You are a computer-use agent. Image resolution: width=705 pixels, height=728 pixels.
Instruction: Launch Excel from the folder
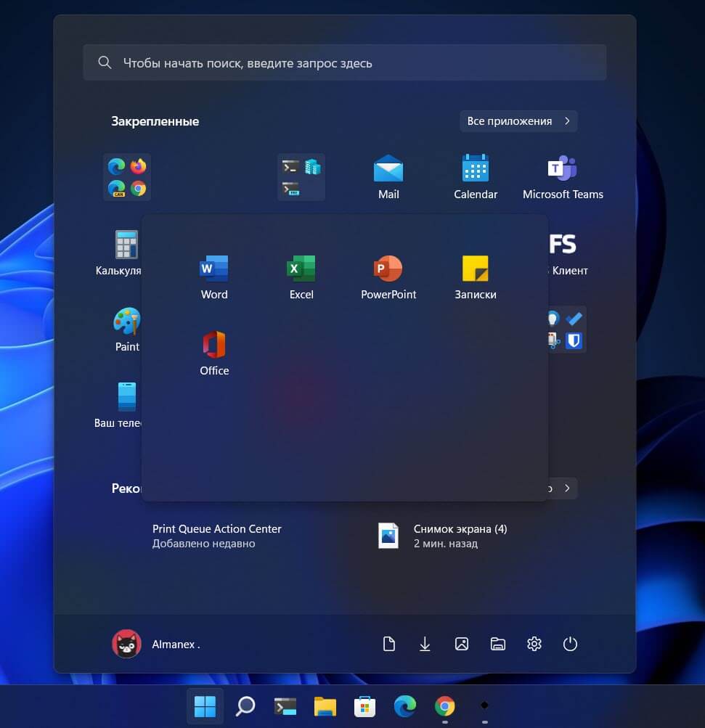[x=301, y=277]
